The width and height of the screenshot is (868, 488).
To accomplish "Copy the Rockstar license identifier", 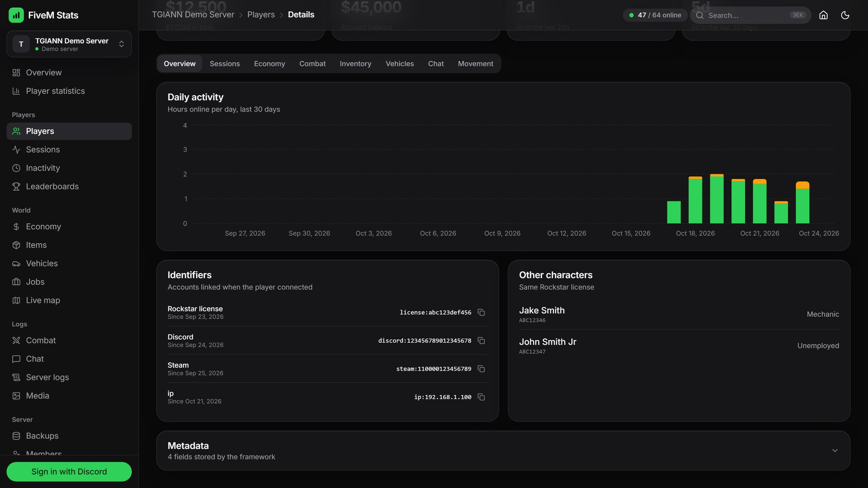I will pyautogui.click(x=481, y=312).
